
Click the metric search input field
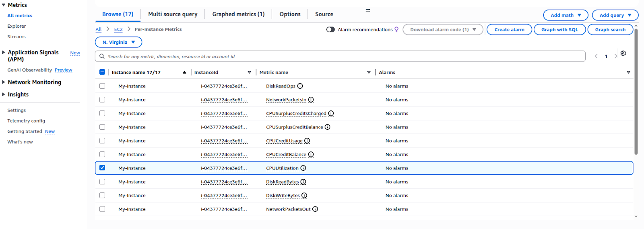(x=340, y=56)
